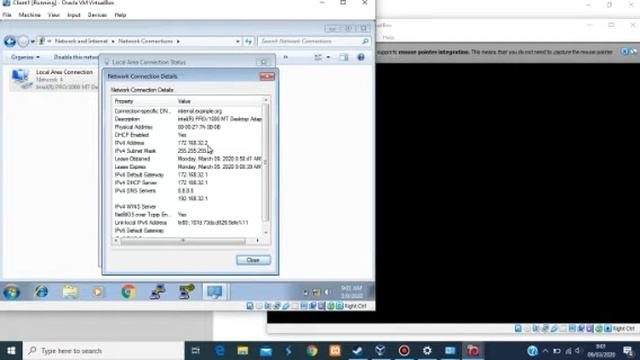Toggle the preview pane icon
Image resolution: width=640 pixels, height=360 pixels.
coord(344,58)
